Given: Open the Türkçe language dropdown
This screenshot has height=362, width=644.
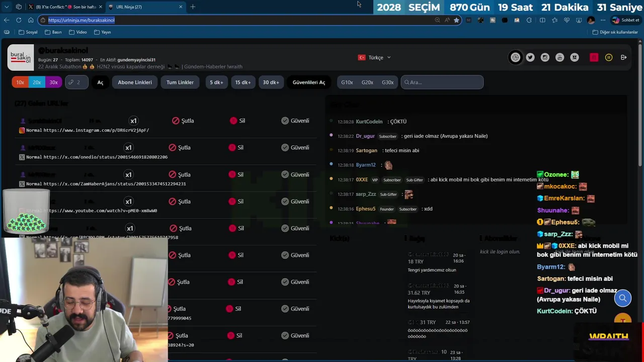Looking at the screenshot, I should click(374, 57).
